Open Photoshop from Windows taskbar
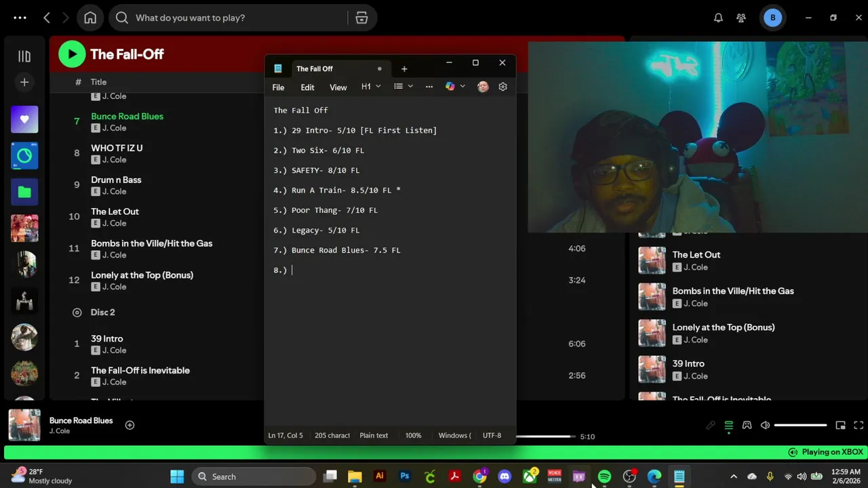This screenshot has width=868, height=488. tap(405, 476)
